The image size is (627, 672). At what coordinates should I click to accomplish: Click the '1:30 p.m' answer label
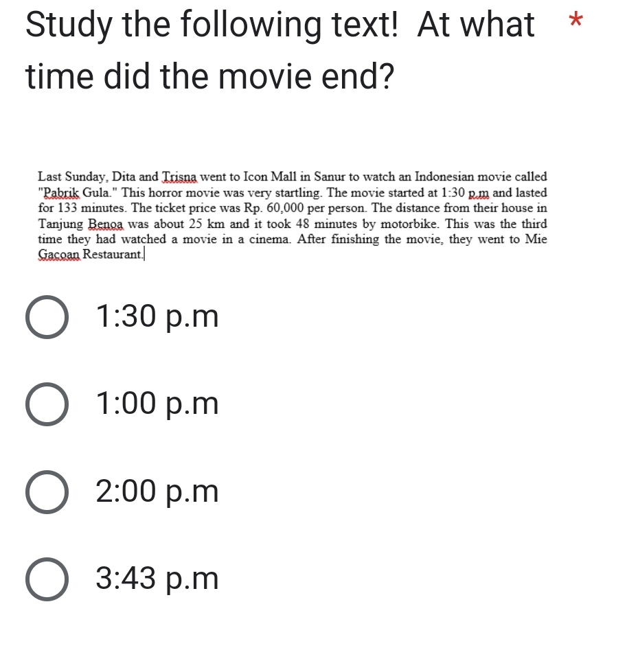point(157,317)
